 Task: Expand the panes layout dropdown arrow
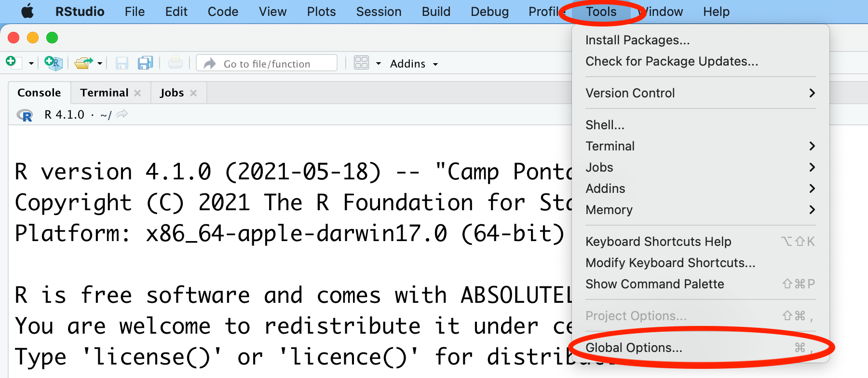click(379, 64)
